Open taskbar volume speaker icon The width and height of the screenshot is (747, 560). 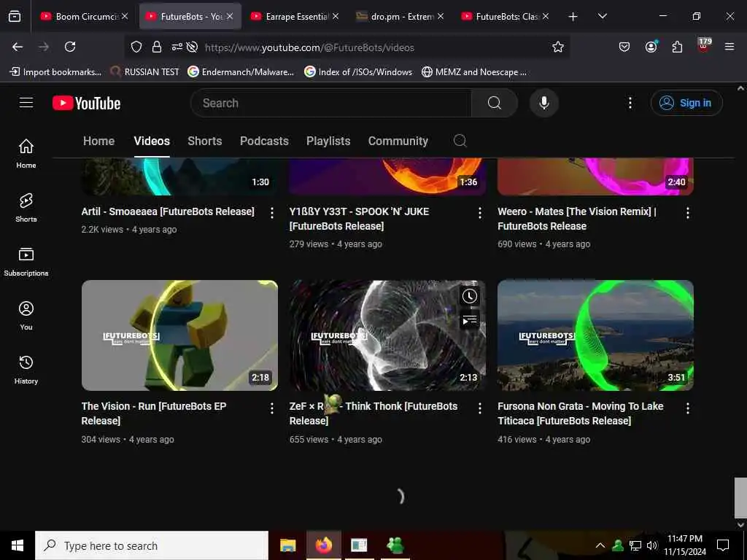point(651,545)
